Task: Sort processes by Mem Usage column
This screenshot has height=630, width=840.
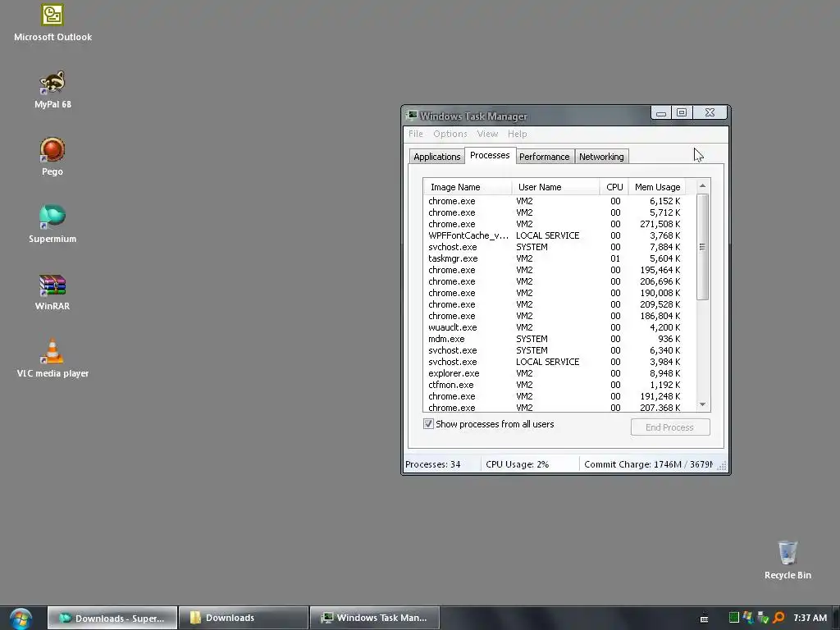Action: tap(657, 187)
